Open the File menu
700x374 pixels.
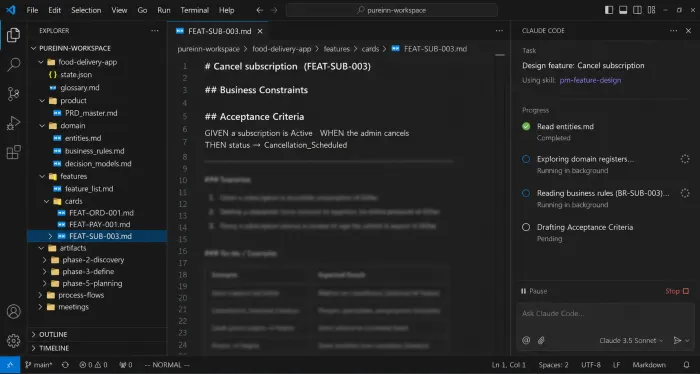tap(32, 10)
